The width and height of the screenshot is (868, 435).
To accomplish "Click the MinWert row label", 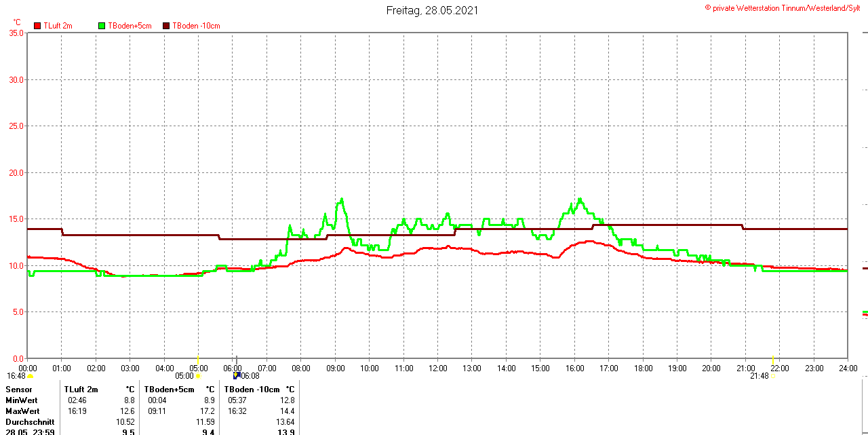I will tap(22, 400).
